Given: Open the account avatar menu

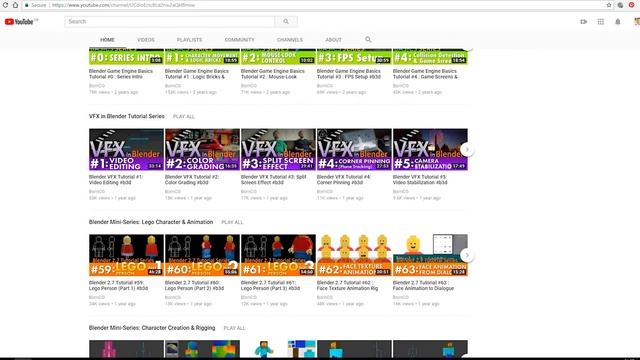Looking at the screenshot, I should click(x=637, y=22).
